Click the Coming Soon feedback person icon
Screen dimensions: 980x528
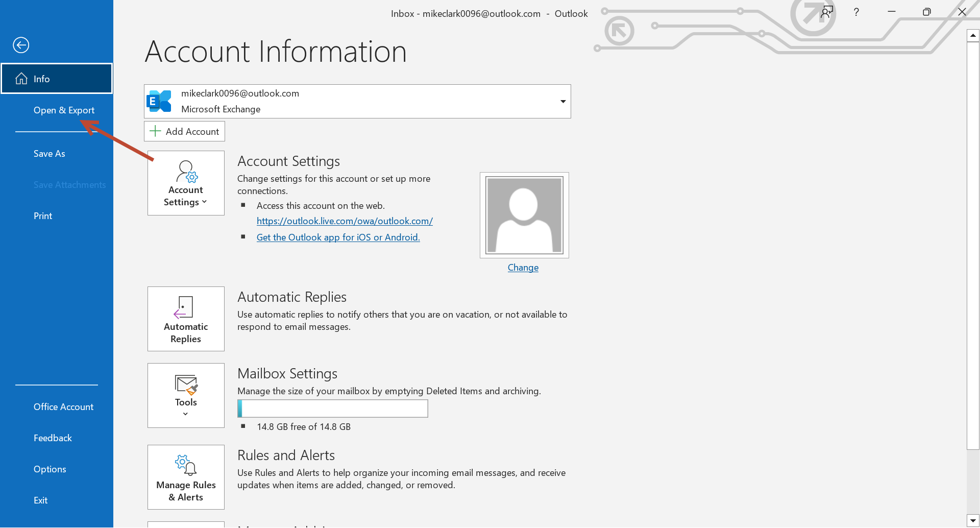point(826,11)
